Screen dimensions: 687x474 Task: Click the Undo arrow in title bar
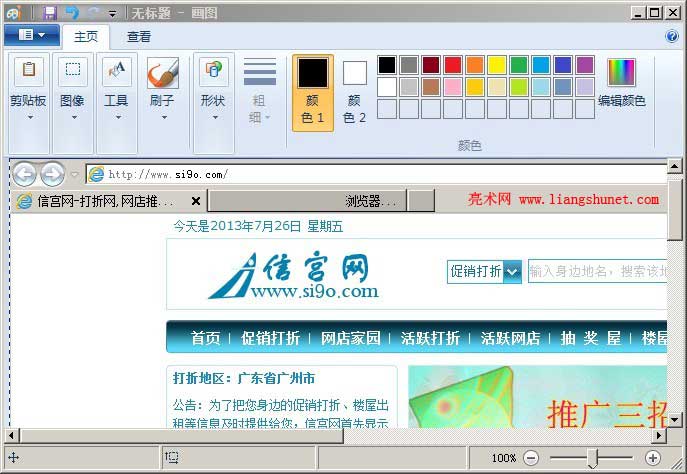72,13
